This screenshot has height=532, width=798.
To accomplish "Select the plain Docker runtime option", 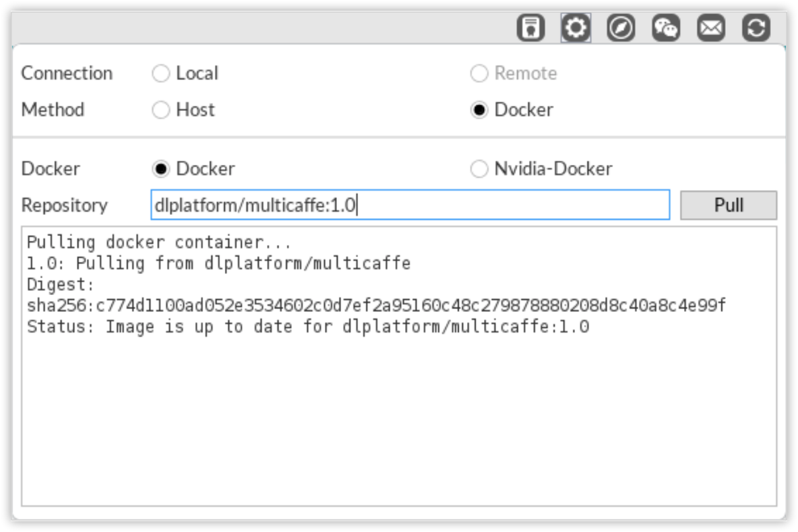I will tap(161, 168).
